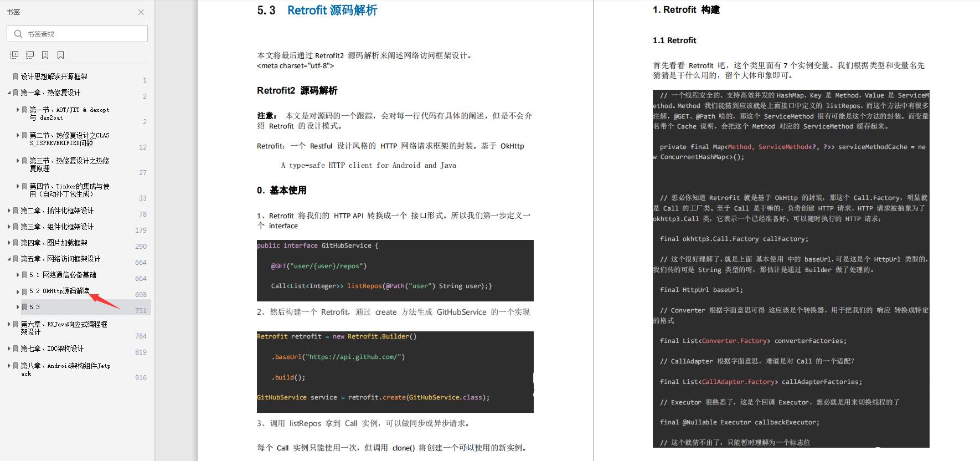Click the 书签查找 bookmark search field
The image size is (980, 461).
pyautogui.click(x=77, y=34)
